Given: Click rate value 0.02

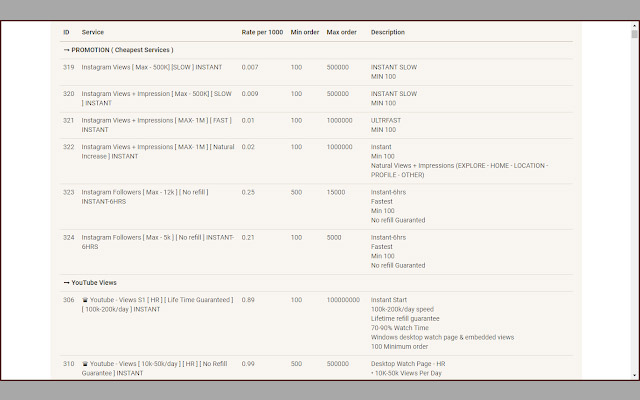Looking at the screenshot, I should tap(248, 147).
